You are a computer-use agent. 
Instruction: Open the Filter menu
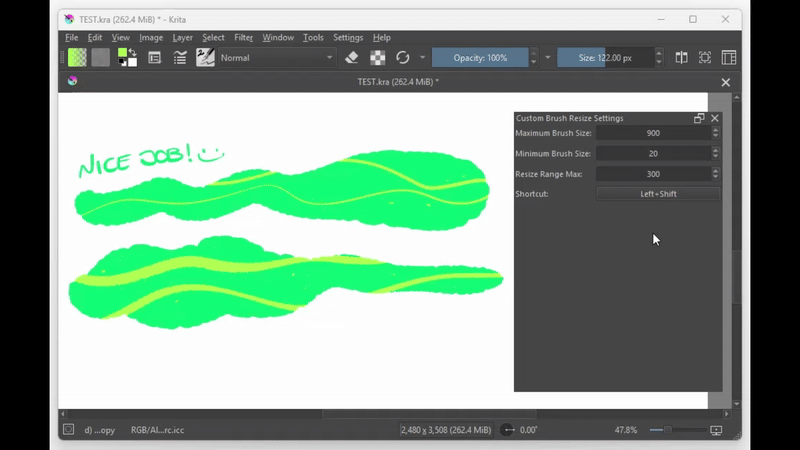(243, 38)
